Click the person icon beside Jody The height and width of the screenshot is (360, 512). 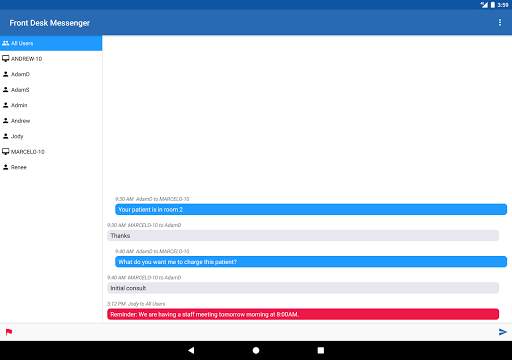pos(6,136)
